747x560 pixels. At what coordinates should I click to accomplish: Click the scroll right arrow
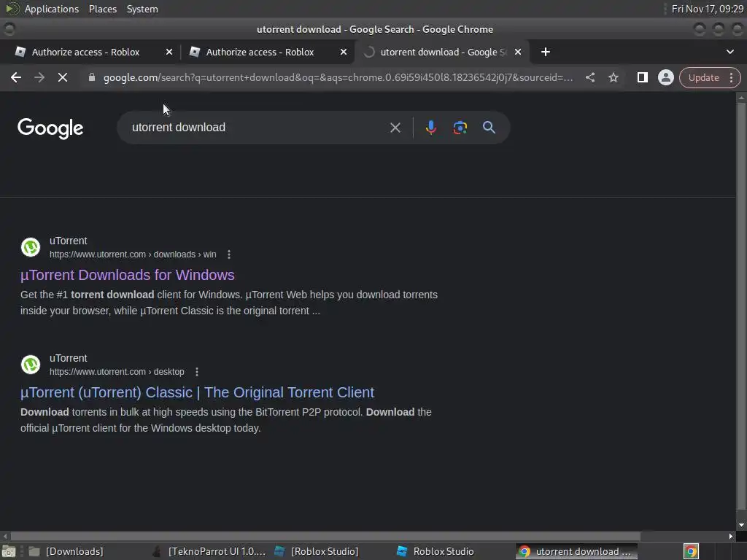pyautogui.click(x=731, y=536)
